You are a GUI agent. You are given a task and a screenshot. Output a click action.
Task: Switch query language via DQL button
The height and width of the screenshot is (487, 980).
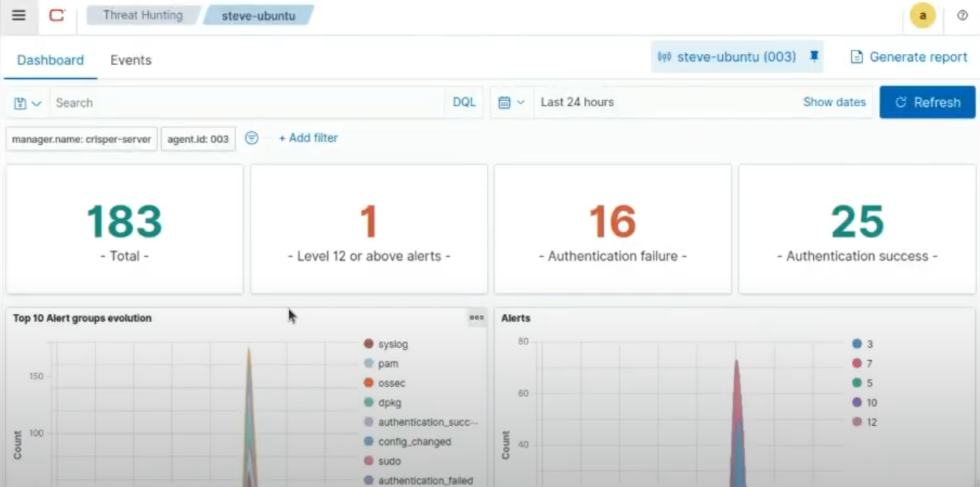464,103
